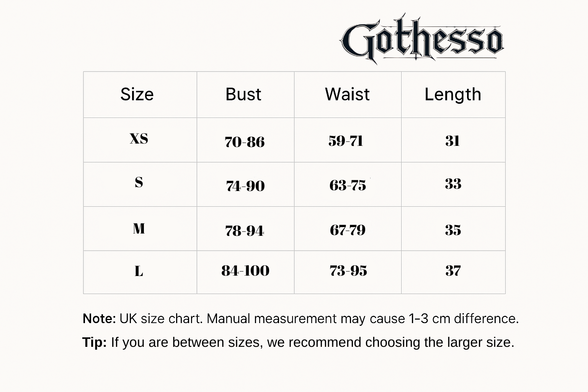This screenshot has height=392, width=588.
Task: Select the Length column header
Action: (453, 95)
